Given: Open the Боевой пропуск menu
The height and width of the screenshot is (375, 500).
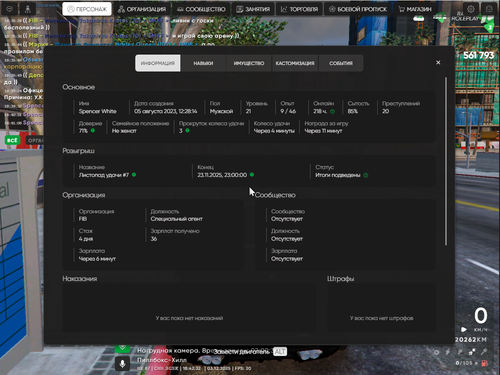Looking at the screenshot, I should [358, 9].
